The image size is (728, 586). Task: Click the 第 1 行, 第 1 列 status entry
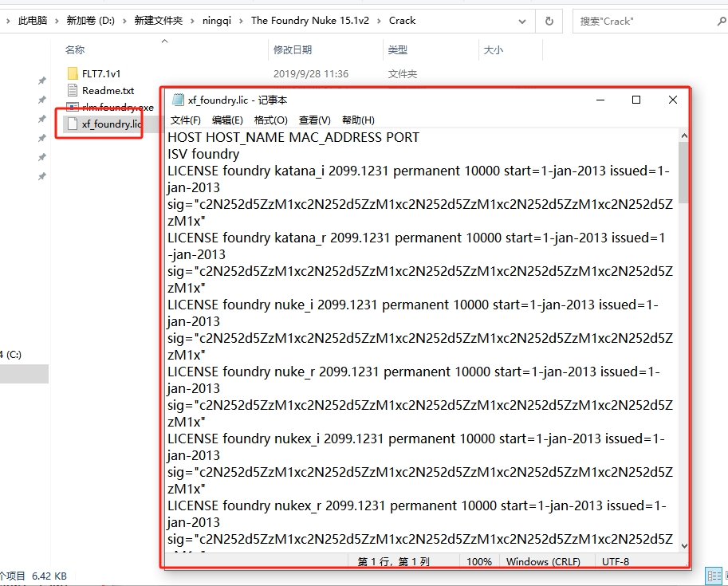tap(394, 562)
